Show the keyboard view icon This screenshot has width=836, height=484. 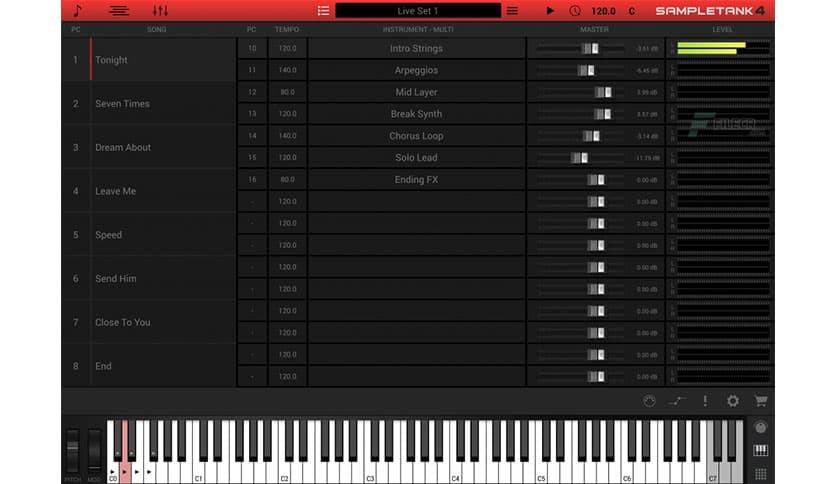pyautogui.click(x=761, y=450)
